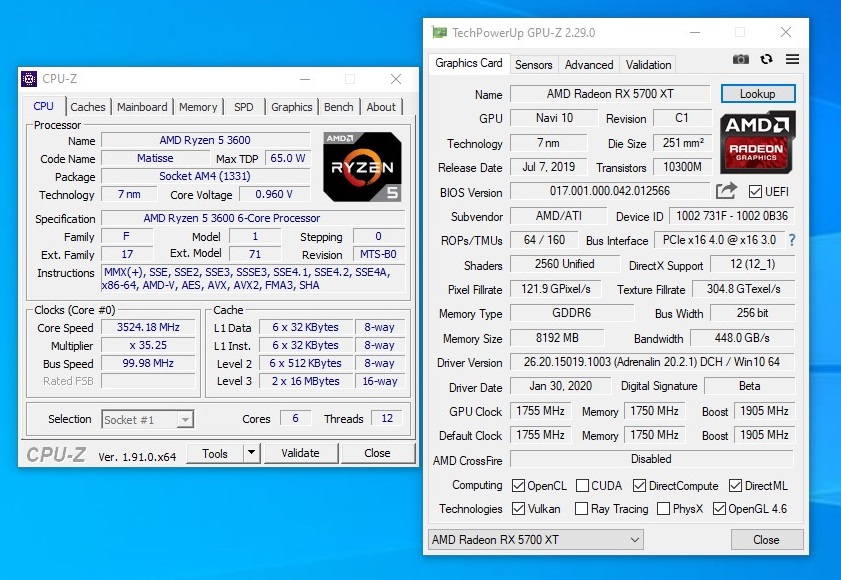841x580 pixels.
Task: Toggle the UEFI checkbox
Action: (755, 192)
